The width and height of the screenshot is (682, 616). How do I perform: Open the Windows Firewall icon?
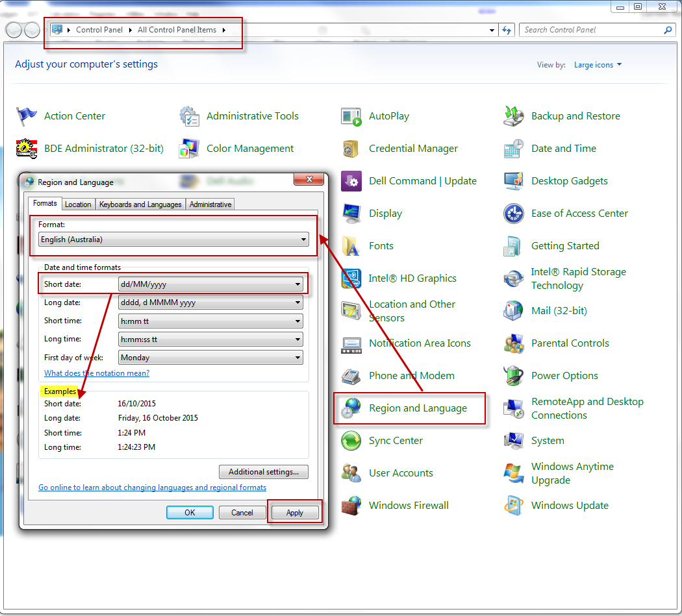[351, 506]
